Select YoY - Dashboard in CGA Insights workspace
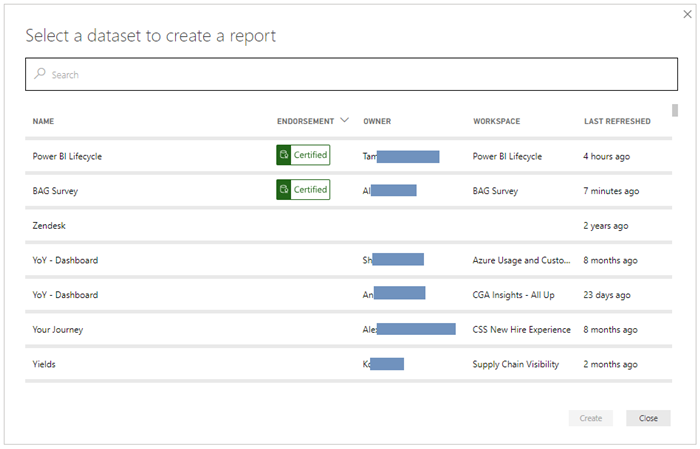 tap(65, 296)
